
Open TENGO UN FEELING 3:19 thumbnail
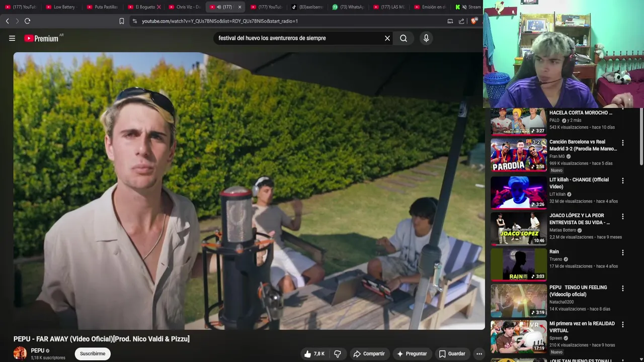click(x=519, y=301)
